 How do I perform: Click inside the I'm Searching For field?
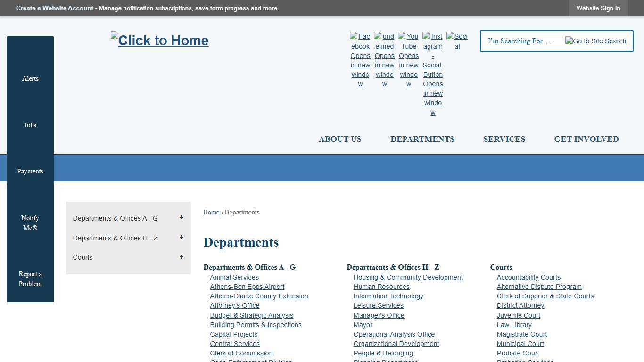tap(521, 41)
